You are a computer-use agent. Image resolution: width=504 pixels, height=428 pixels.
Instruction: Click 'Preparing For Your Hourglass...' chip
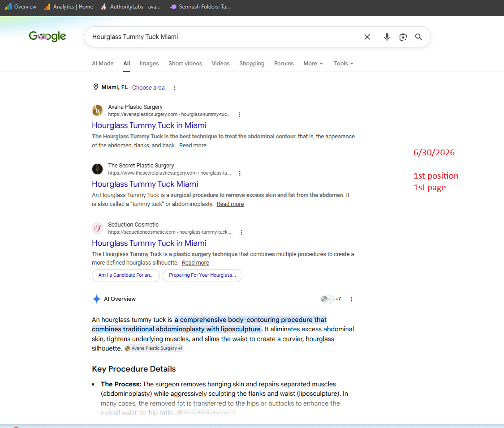tap(202, 275)
